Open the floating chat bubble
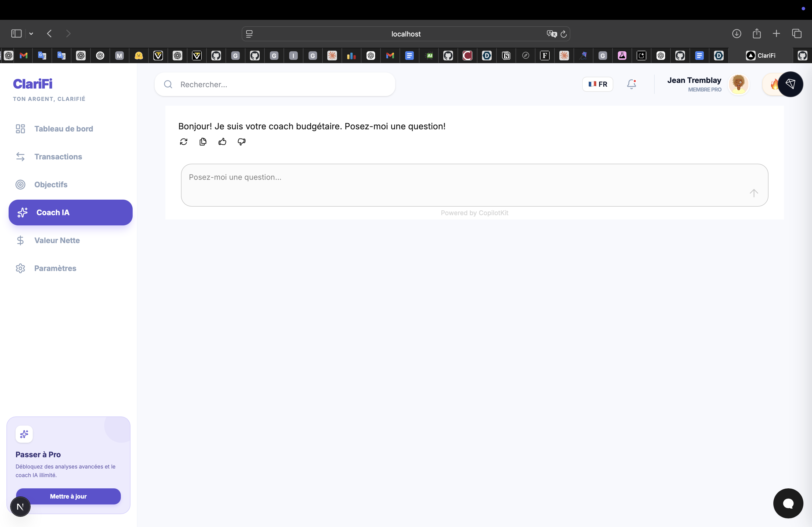This screenshot has height=527, width=812. [788, 503]
